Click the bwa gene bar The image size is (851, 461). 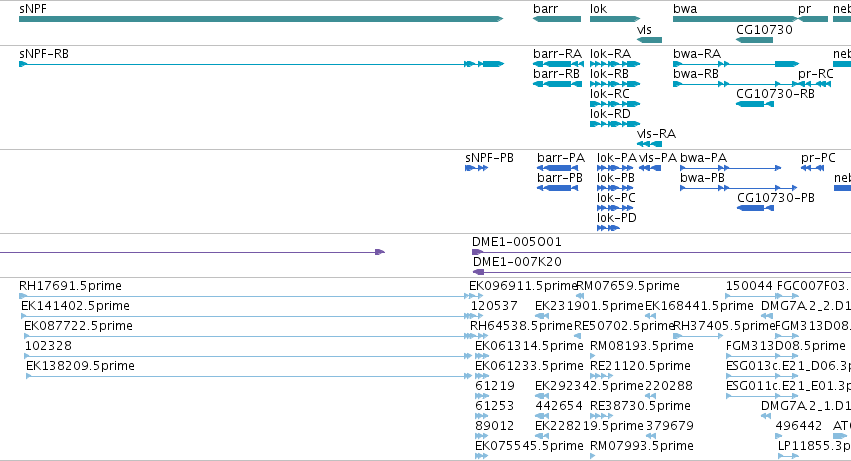(x=736, y=19)
